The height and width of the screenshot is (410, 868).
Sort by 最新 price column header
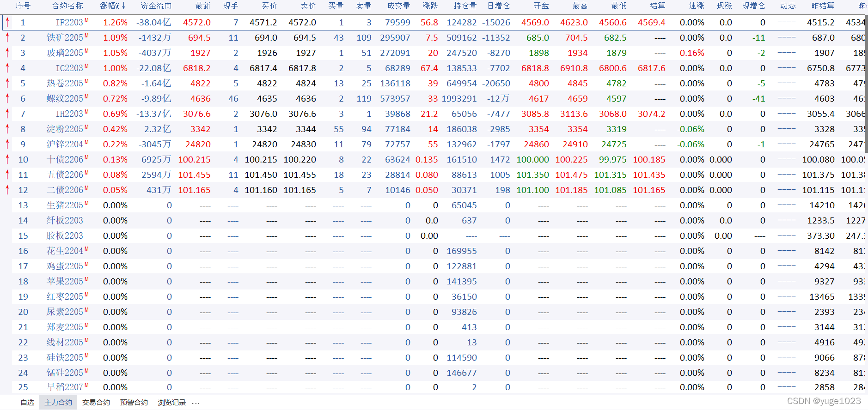pyautogui.click(x=203, y=6)
